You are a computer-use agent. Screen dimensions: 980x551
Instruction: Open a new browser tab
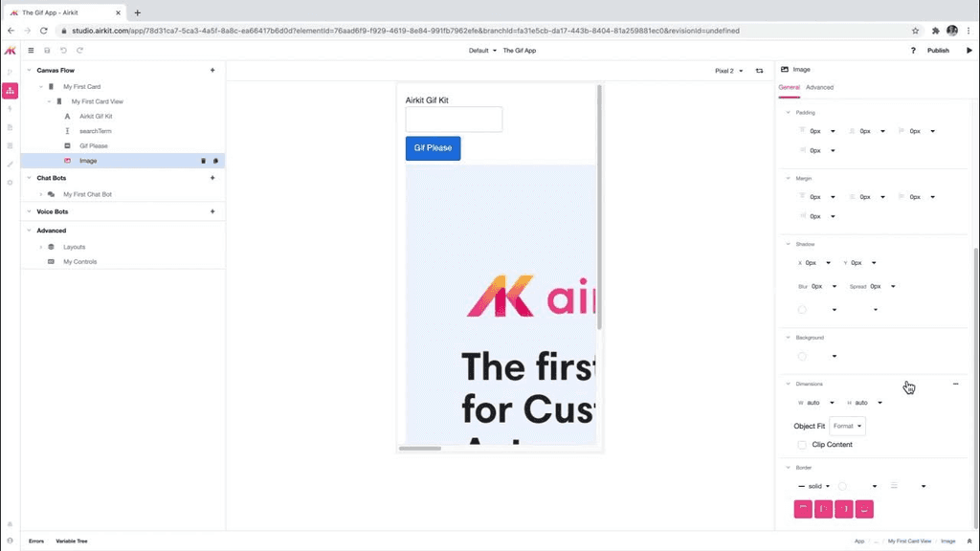(x=138, y=12)
